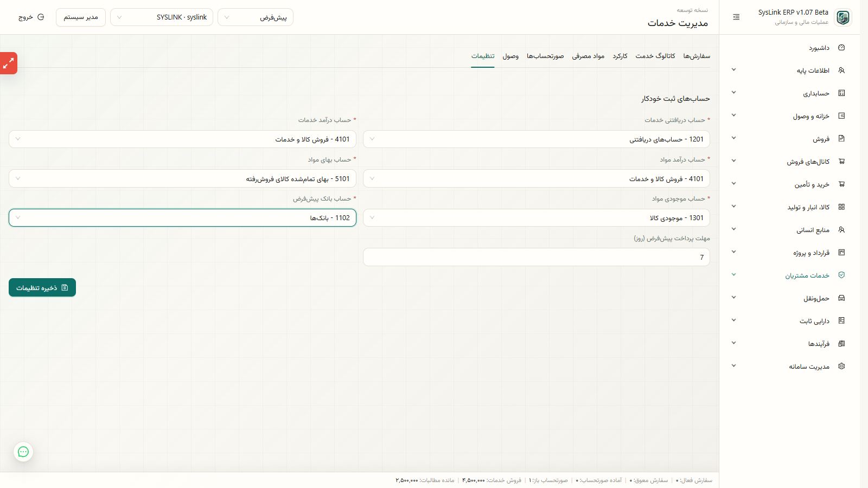The image size is (868, 488).
Task: Click the صورتحساب باز status bar entry
Action: coord(548,480)
